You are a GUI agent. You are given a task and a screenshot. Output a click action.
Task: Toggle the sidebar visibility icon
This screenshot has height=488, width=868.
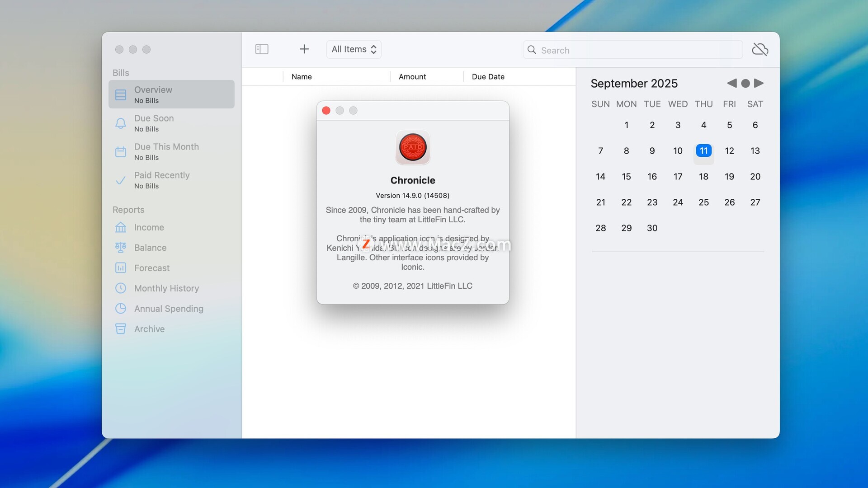pos(262,49)
